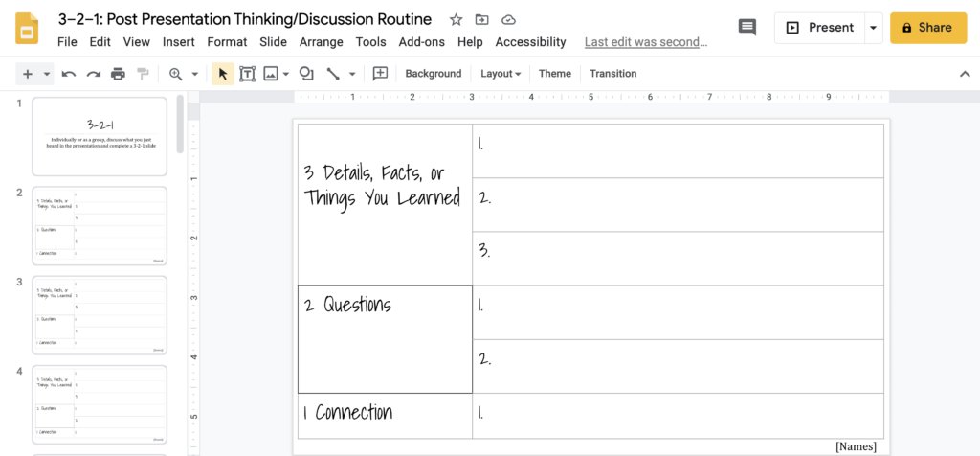Click the add comment icon
Image resolution: width=980 pixels, height=456 pixels.
point(380,74)
